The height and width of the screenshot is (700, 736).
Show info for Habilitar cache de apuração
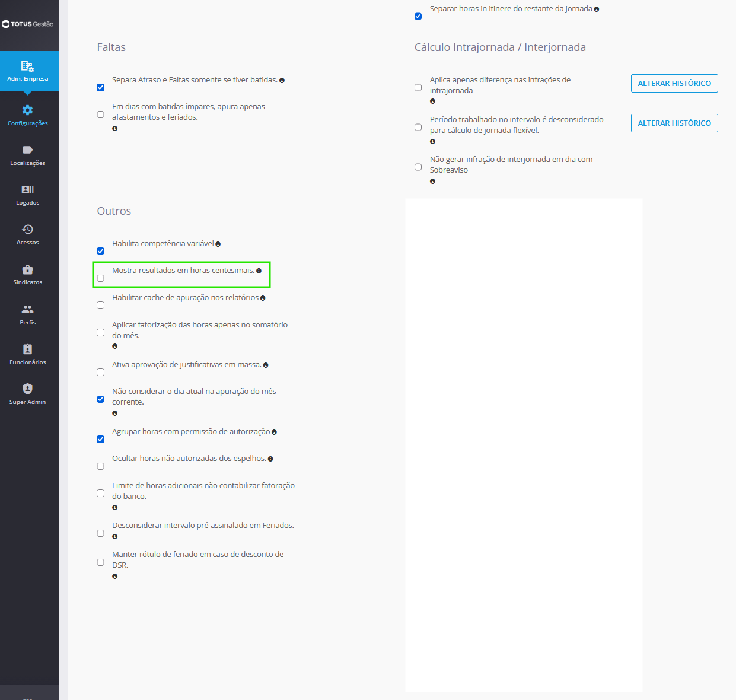263,298
